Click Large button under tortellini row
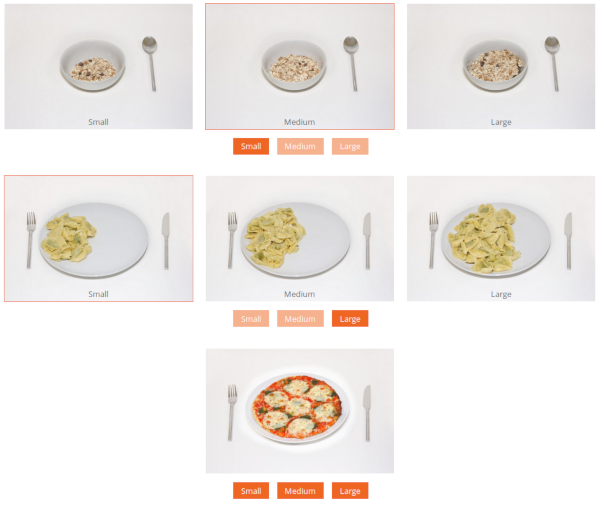 click(350, 319)
